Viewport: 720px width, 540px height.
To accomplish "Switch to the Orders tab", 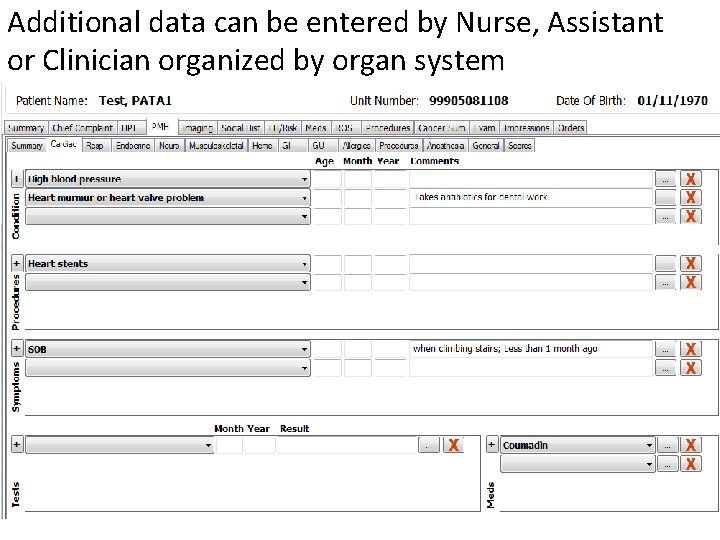I will pos(570,128).
